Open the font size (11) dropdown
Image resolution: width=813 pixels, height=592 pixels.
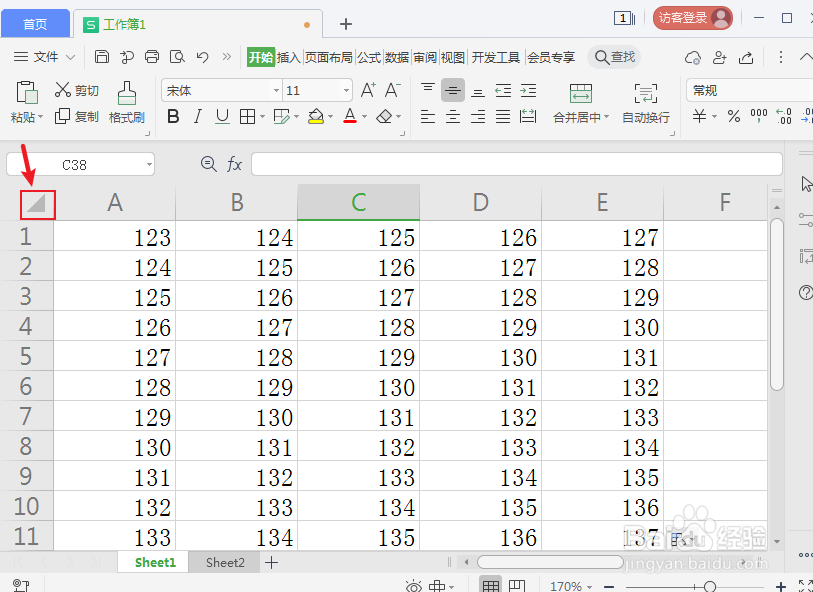346,91
